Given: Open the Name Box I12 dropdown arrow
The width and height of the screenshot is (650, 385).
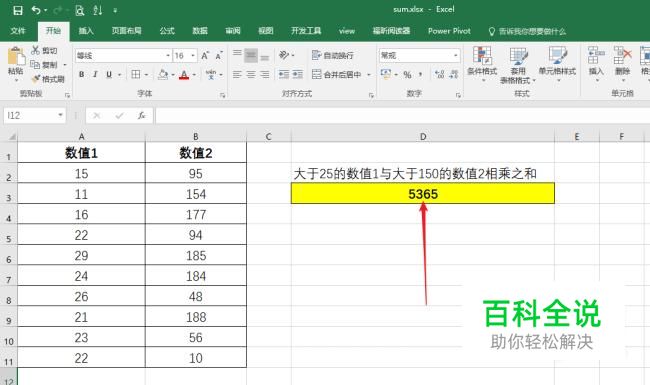Looking at the screenshot, I should [x=61, y=115].
